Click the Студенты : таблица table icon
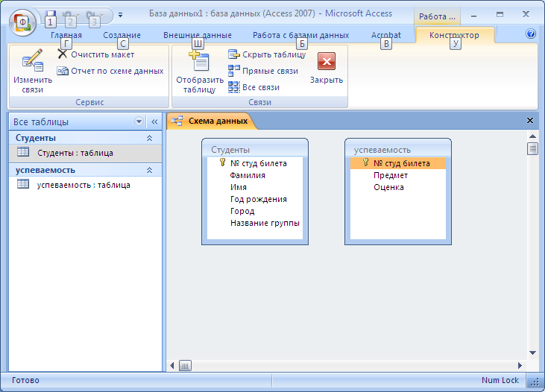 coord(23,152)
